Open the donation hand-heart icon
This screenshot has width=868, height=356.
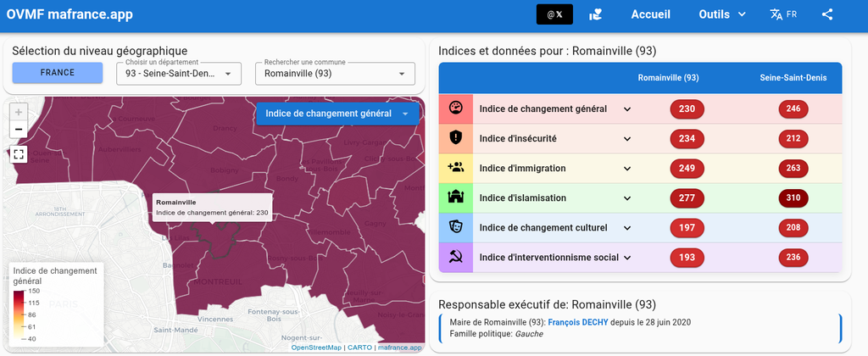click(x=596, y=15)
